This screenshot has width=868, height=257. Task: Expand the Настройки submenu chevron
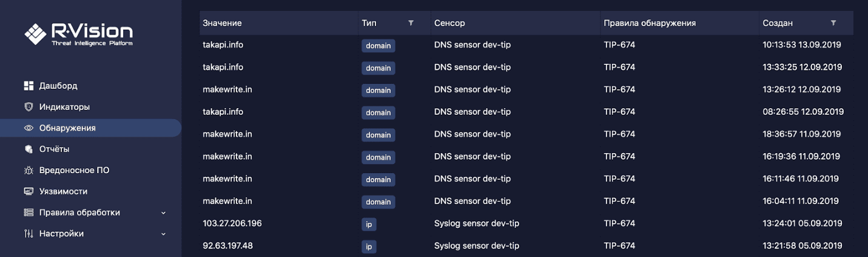163,234
